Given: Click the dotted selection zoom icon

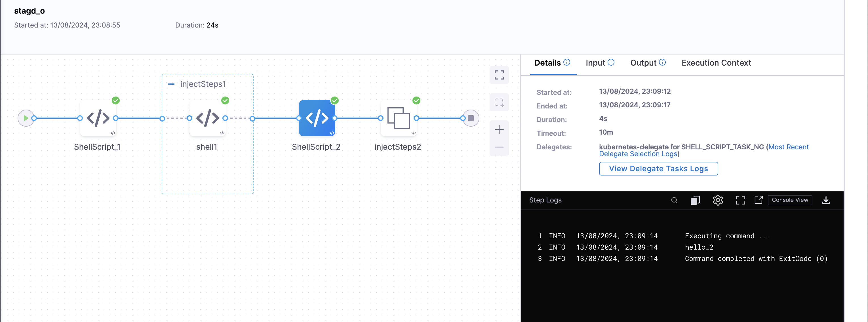Looking at the screenshot, I should pyautogui.click(x=499, y=102).
